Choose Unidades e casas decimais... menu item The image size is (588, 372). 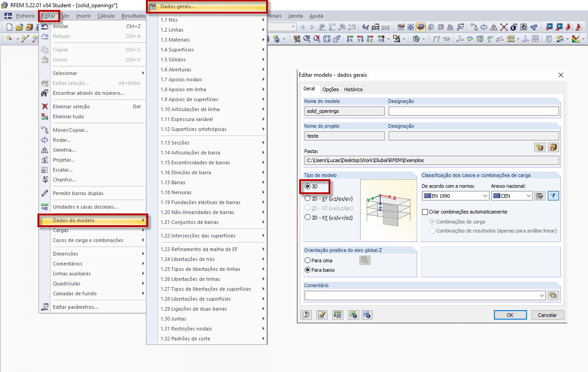coord(93,207)
